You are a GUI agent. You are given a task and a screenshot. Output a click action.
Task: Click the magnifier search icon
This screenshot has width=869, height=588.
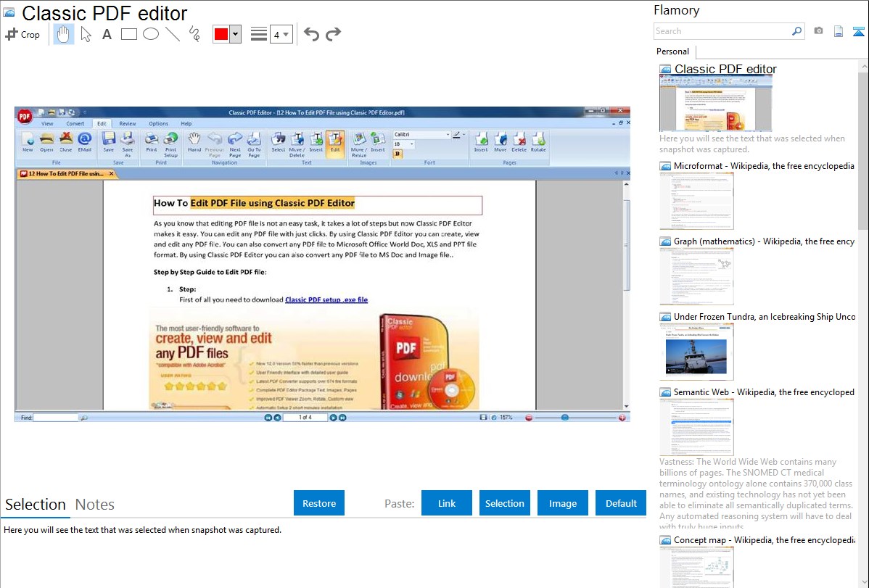797,31
